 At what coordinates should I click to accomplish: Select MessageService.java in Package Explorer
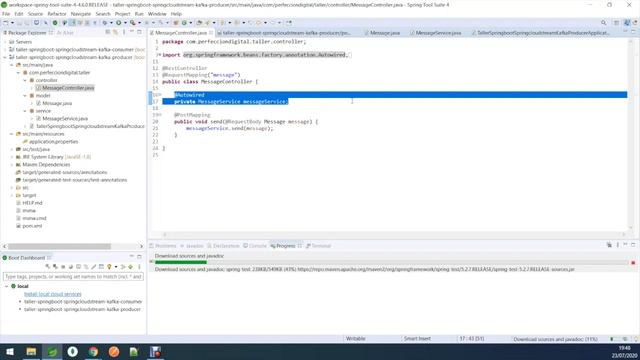pyautogui.click(x=65, y=118)
